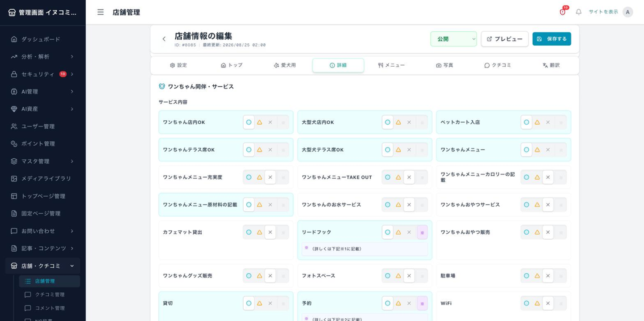644x321 pixels.
Task: Go back with the left arrow icon
Action: (164, 39)
